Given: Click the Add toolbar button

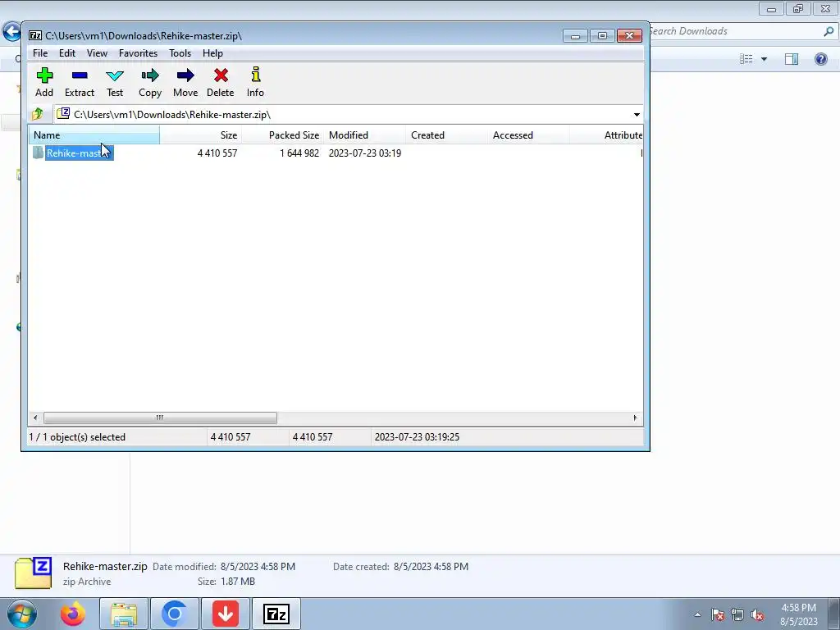Looking at the screenshot, I should (44, 82).
